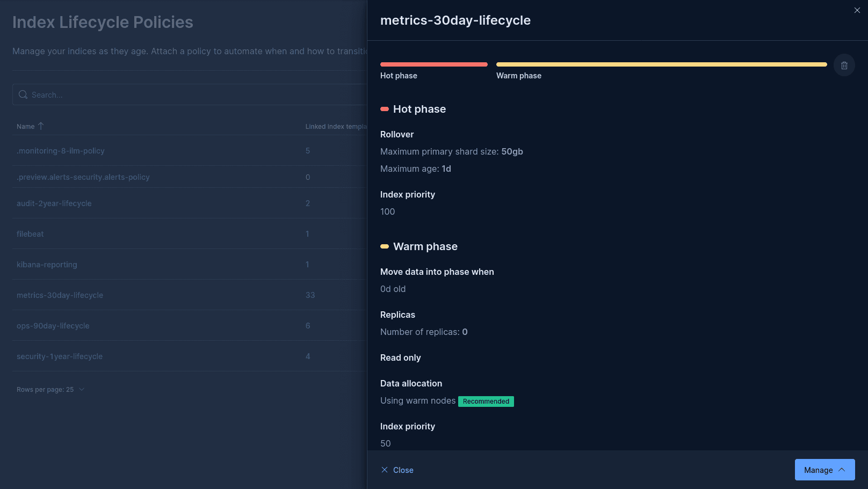The image size is (868, 489).
Task: Open the security-1year-lifecycle policy
Action: coord(60,356)
